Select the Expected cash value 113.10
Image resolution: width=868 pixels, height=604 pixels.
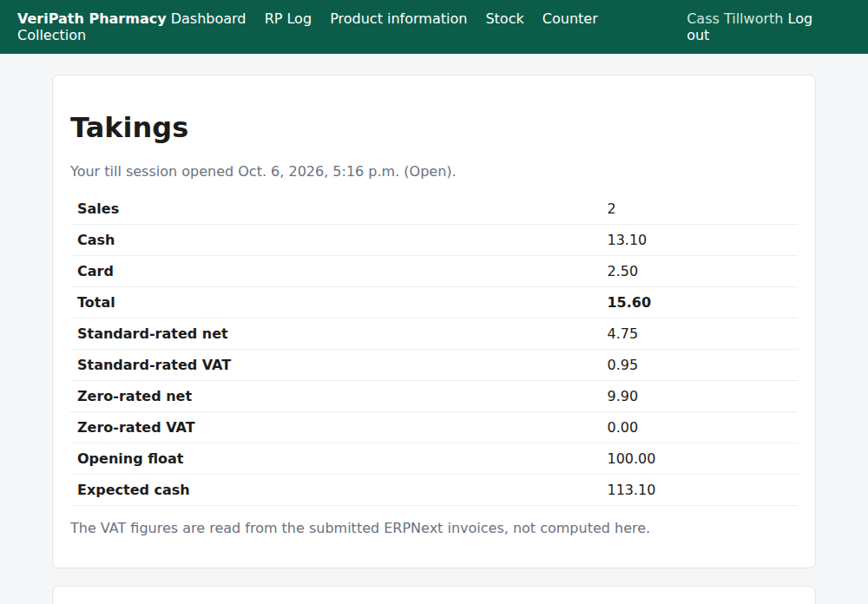631,490
